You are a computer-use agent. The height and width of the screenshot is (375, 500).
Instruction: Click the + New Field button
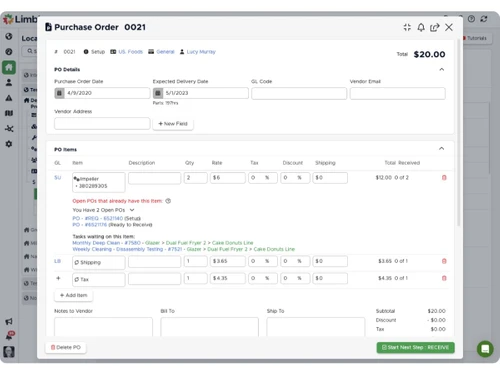pyautogui.click(x=173, y=124)
